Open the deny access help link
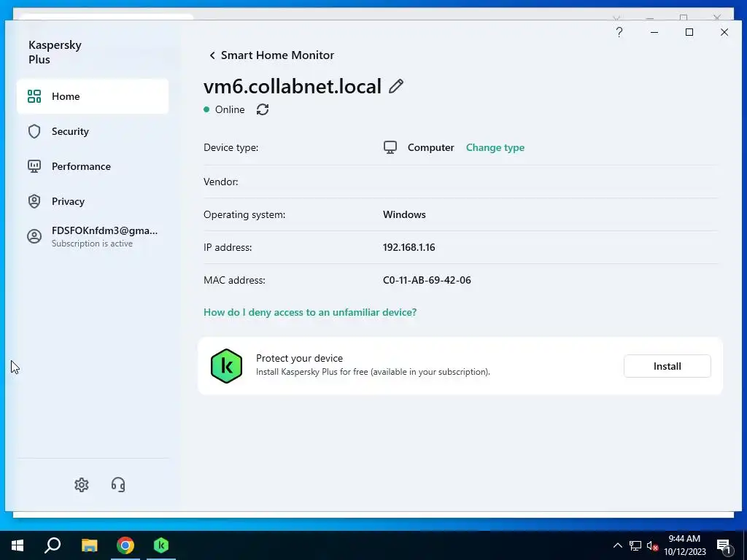The height and width of the screenshot is (560, 747). (x=310, y=312)
